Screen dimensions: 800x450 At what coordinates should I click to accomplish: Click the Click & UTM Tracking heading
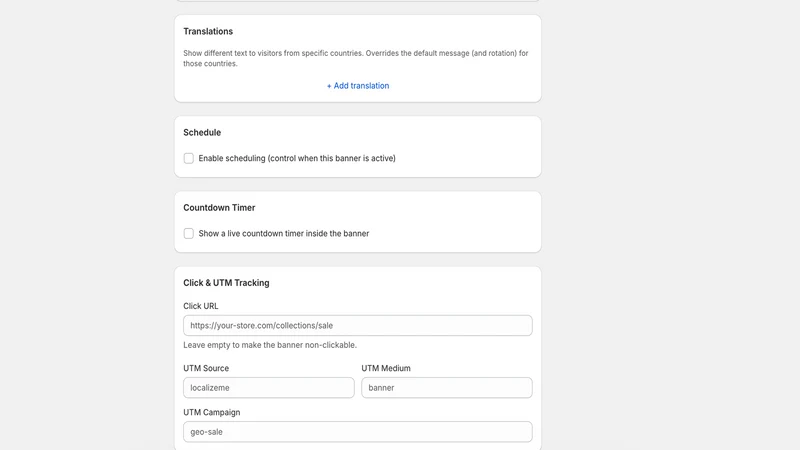[227, 283]
